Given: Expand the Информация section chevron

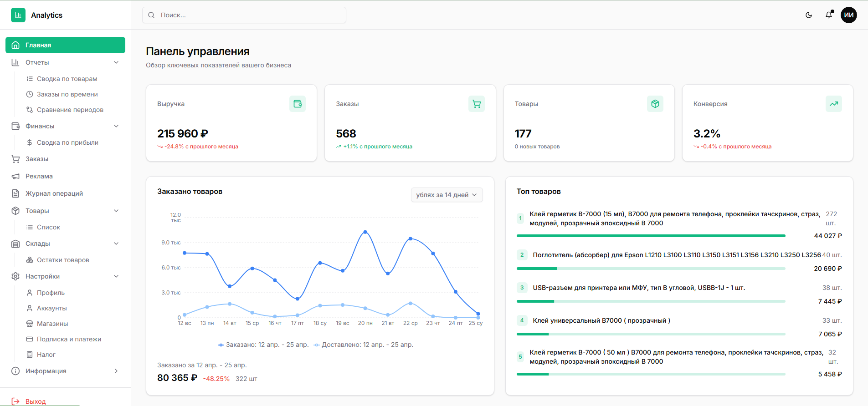Looking at the screenshot, I should (116, 371).
